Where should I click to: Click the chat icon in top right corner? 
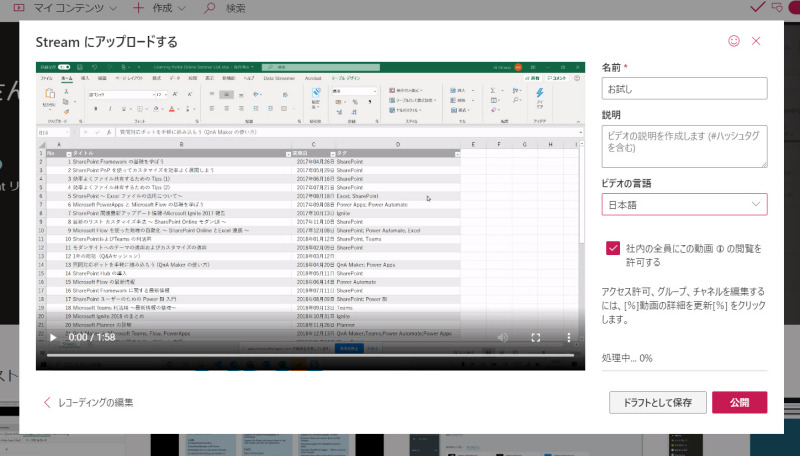pos(777,8)
